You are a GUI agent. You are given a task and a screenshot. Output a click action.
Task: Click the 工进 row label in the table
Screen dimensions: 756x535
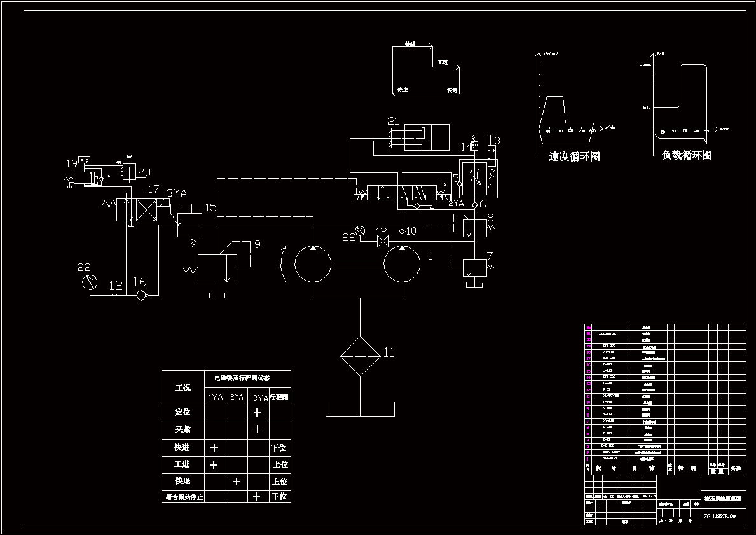(182, 464)
